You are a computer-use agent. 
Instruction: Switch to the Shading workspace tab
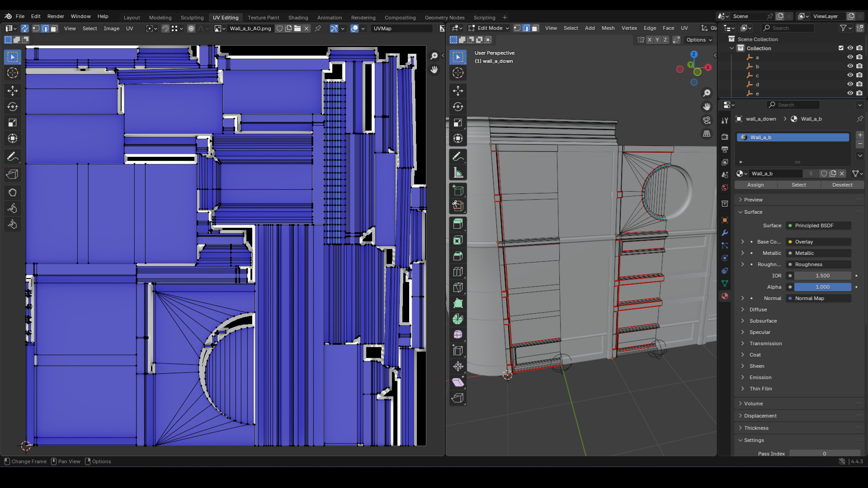pos(298,18)
